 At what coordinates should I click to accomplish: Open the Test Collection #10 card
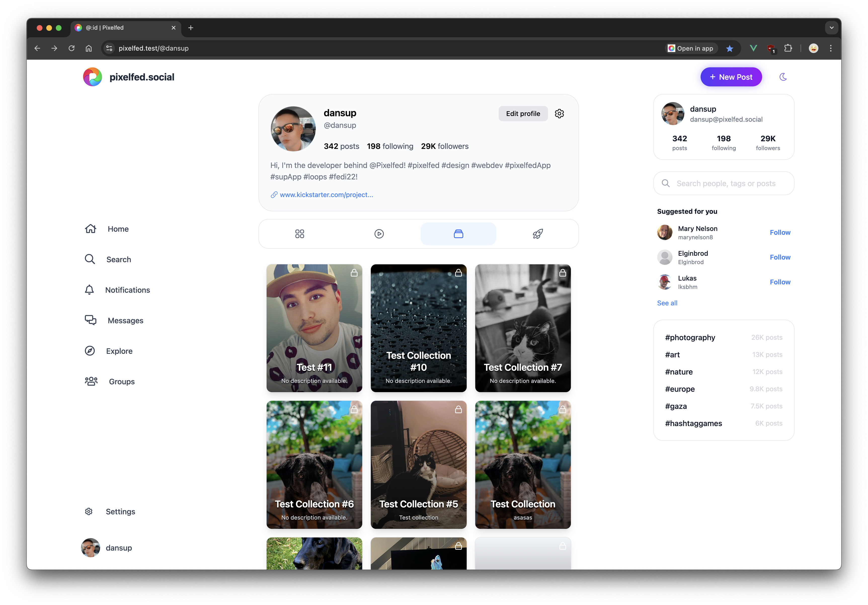tap(418, 328)
